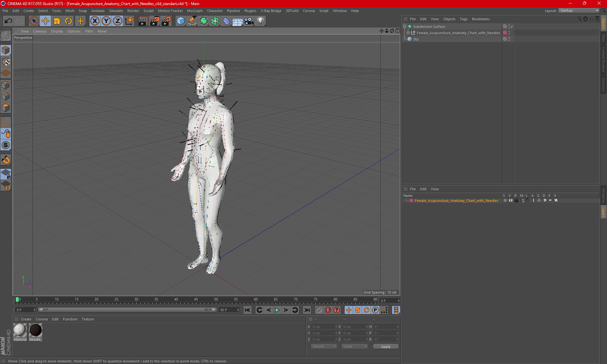The width and height of the screenshot is (607, 364).
Task: Toggle layer Solo dot
Action: [x=505, y=200]
